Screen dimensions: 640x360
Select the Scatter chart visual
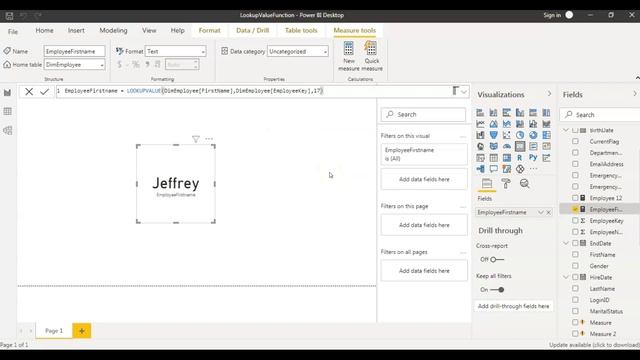507,135
